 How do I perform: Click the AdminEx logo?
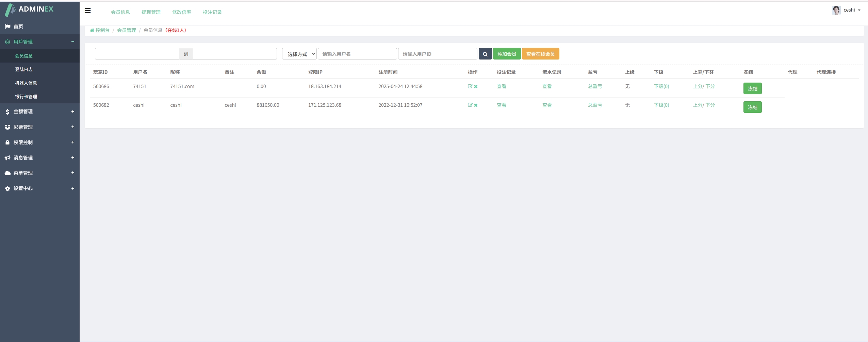[29, 10]
